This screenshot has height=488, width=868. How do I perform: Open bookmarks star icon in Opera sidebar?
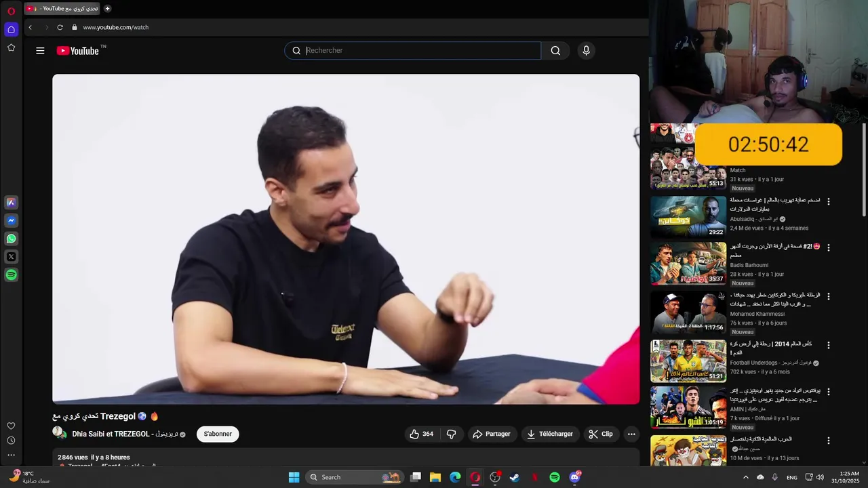(x=11, y=47)
